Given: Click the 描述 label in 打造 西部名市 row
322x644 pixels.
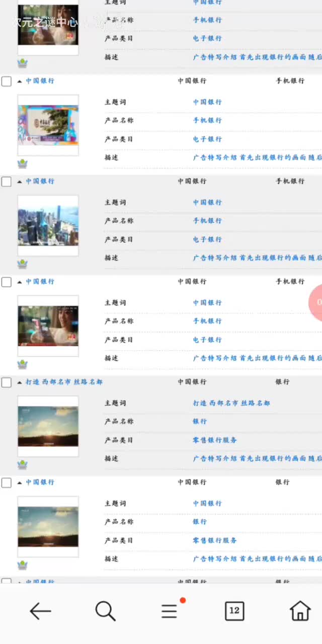Looking at the screenshot, I should 112,458.
